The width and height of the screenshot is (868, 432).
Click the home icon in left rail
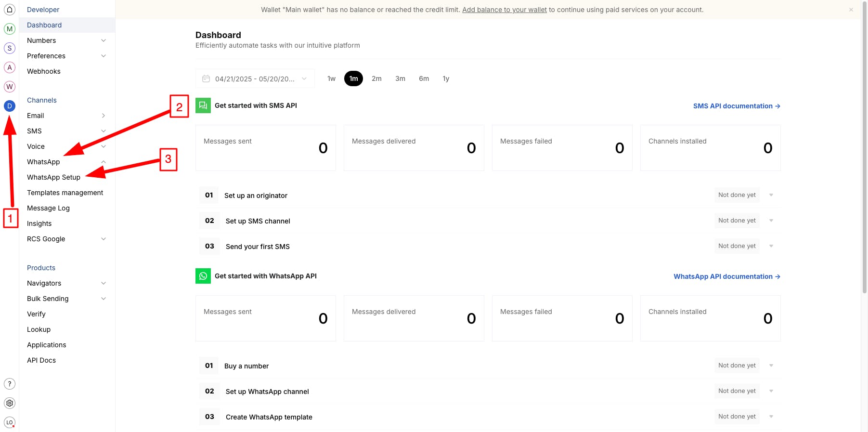tap(10, 10)
